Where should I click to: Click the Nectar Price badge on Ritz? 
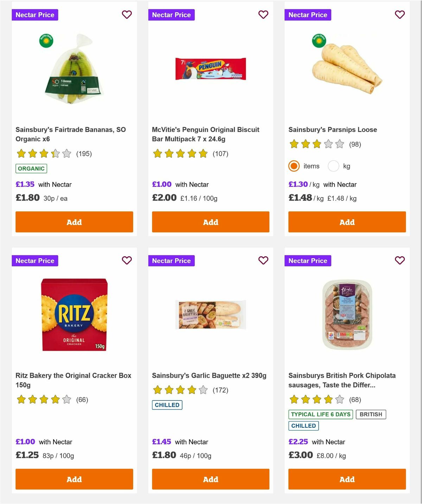coord(35,261)
